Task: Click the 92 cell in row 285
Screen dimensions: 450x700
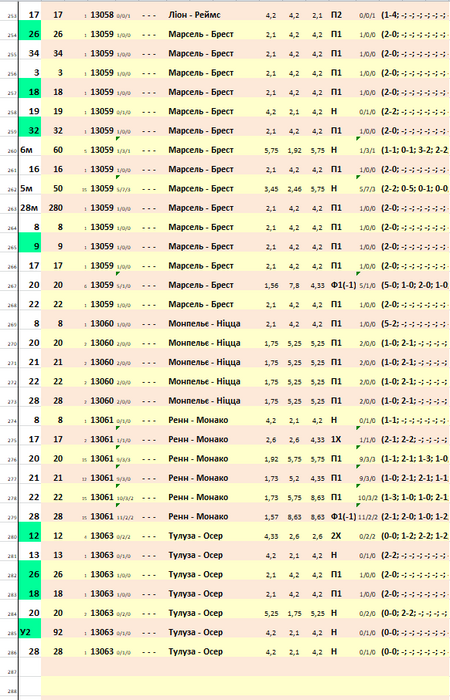Action: [x=58, y=632]
